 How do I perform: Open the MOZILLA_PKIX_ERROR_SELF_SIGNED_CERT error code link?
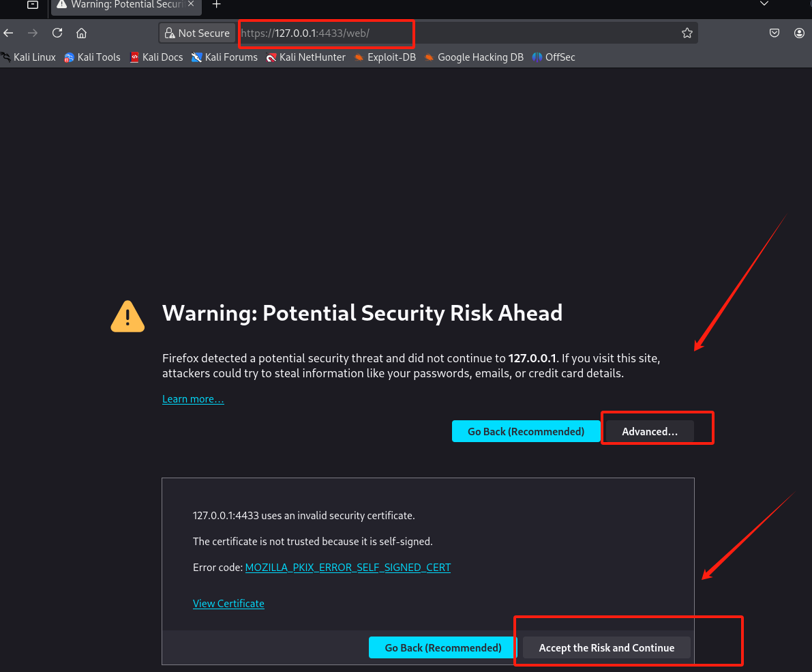coord(348,568)
